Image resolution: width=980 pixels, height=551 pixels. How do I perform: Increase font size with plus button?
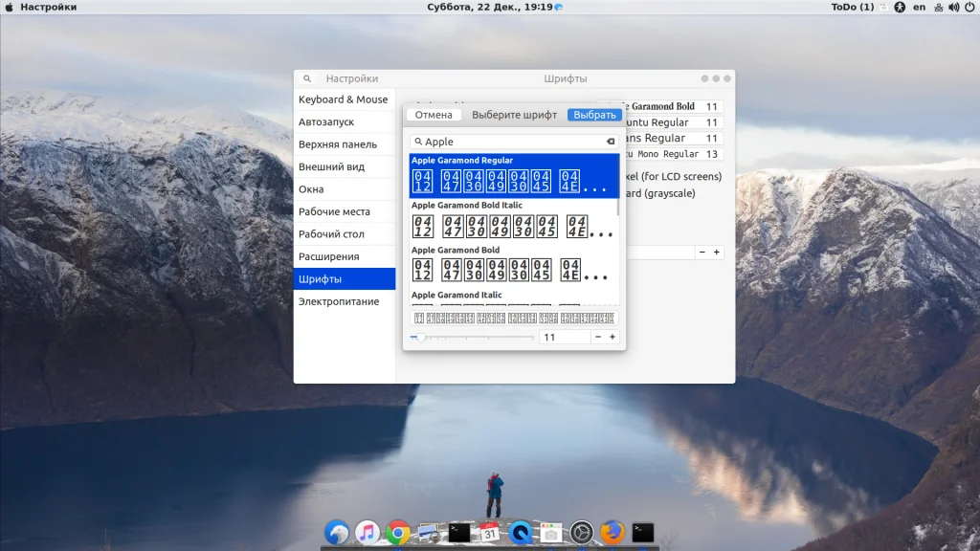click(612, 337)
